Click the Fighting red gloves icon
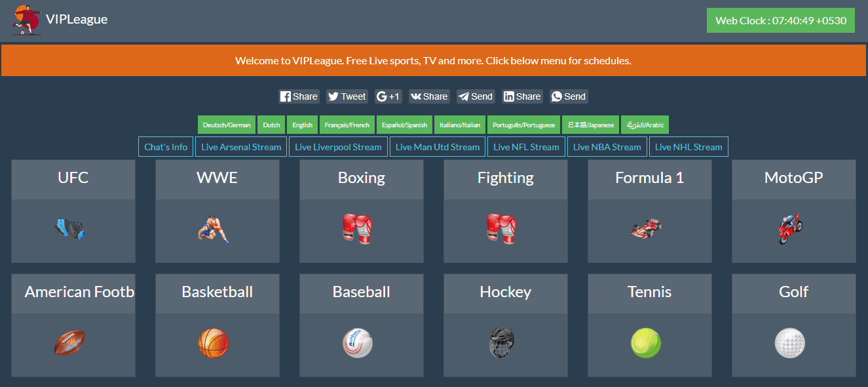 point(502,229)
